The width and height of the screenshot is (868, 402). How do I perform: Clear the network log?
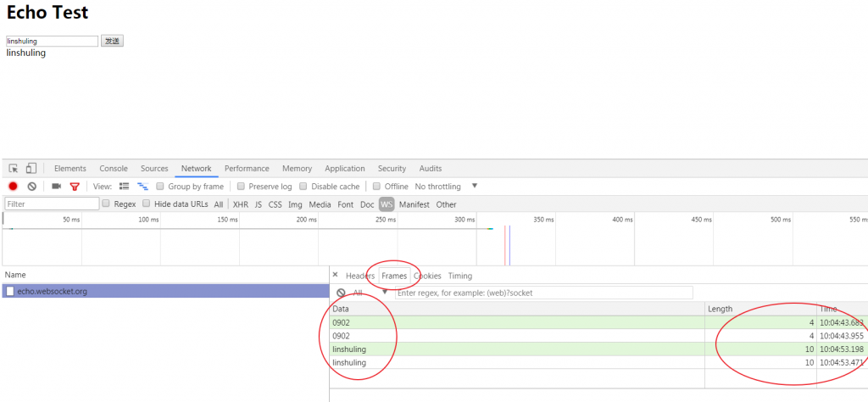click(x=32, y=187)
